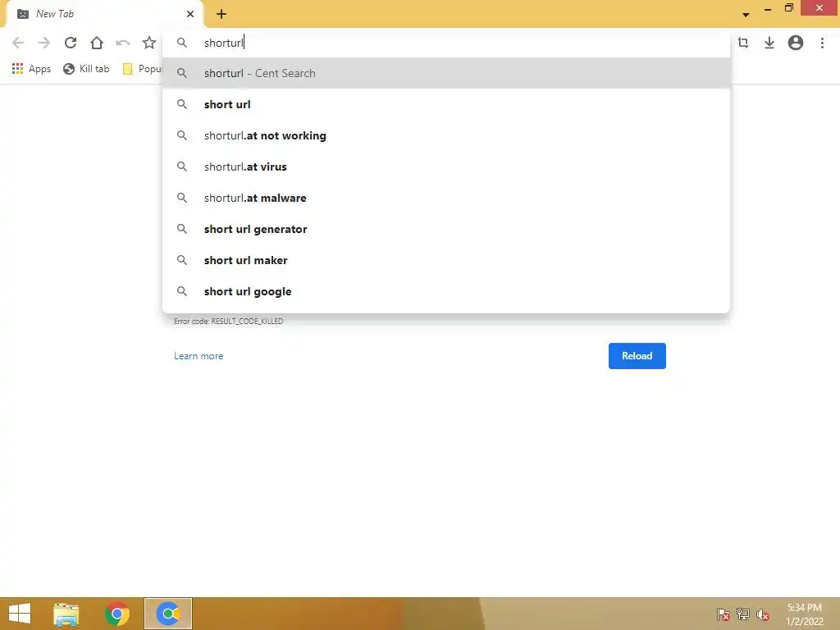Choose 'shorturl.at malware' suggestion
This screenshot has height=630, width=840.
point(445,198)
